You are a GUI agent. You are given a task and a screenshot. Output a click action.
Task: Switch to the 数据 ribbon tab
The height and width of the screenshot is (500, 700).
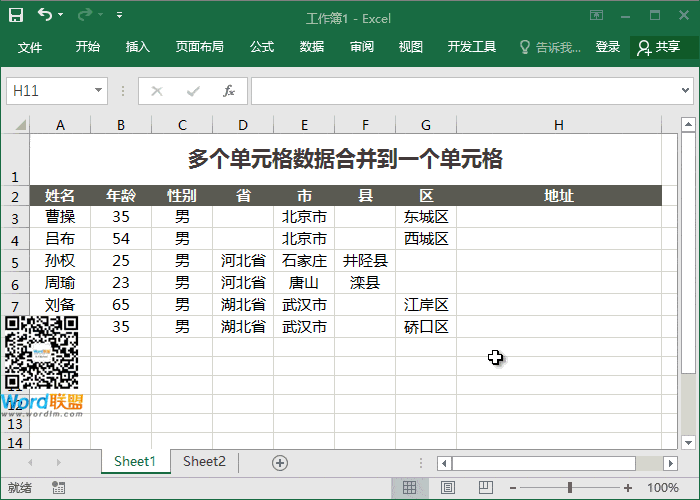click(x=312, y=46)
